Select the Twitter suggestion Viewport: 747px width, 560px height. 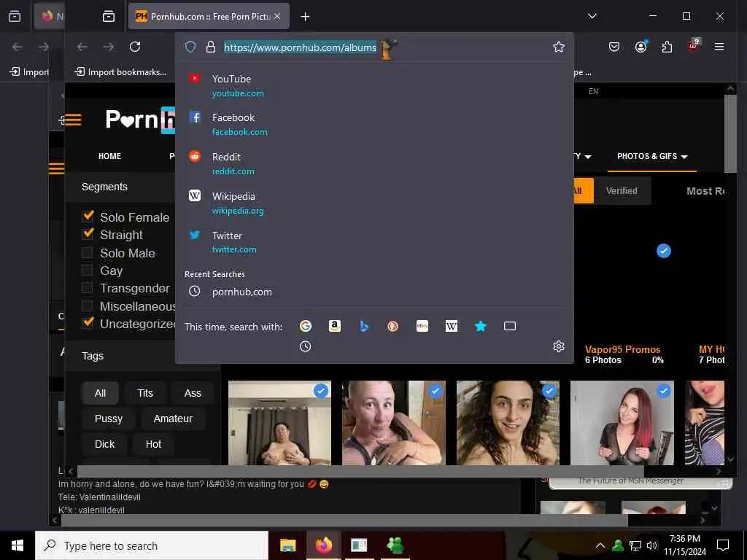374,242
